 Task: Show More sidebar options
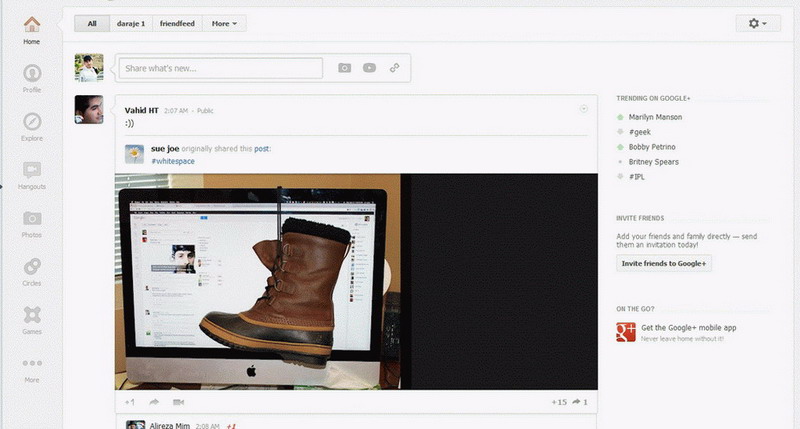(x=32, y=370)
